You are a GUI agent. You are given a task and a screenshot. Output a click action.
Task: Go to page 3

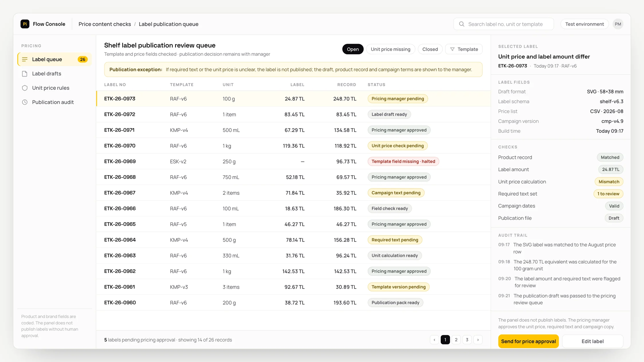click(x=467, y=340)
